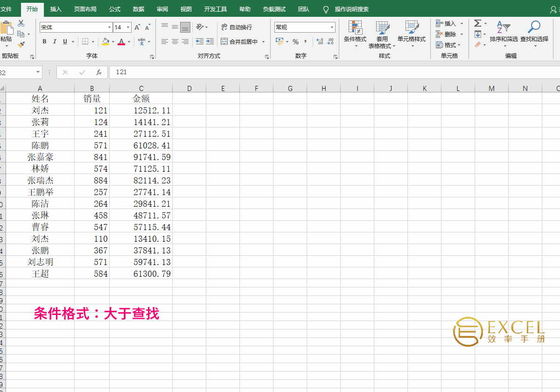Open the alignment group dialog launcher
The width and height of the screenshot is (560, 392).
click(x=267, y=57)
